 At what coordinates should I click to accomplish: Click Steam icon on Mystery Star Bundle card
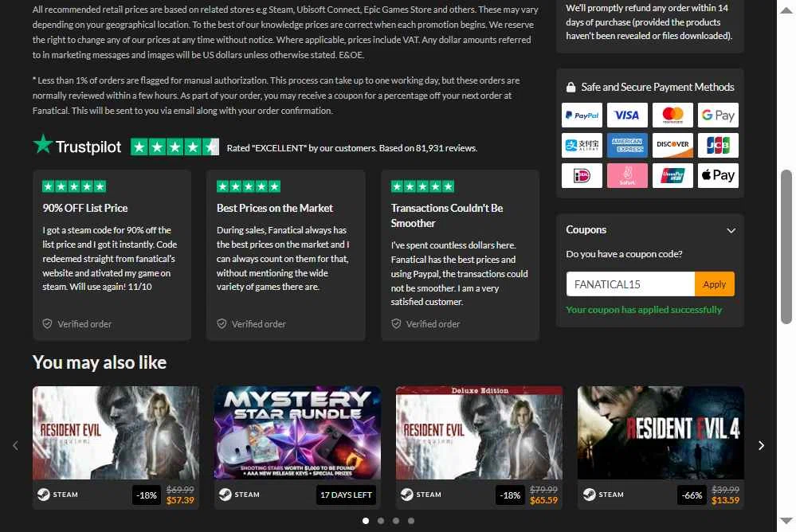pos(225,495)
